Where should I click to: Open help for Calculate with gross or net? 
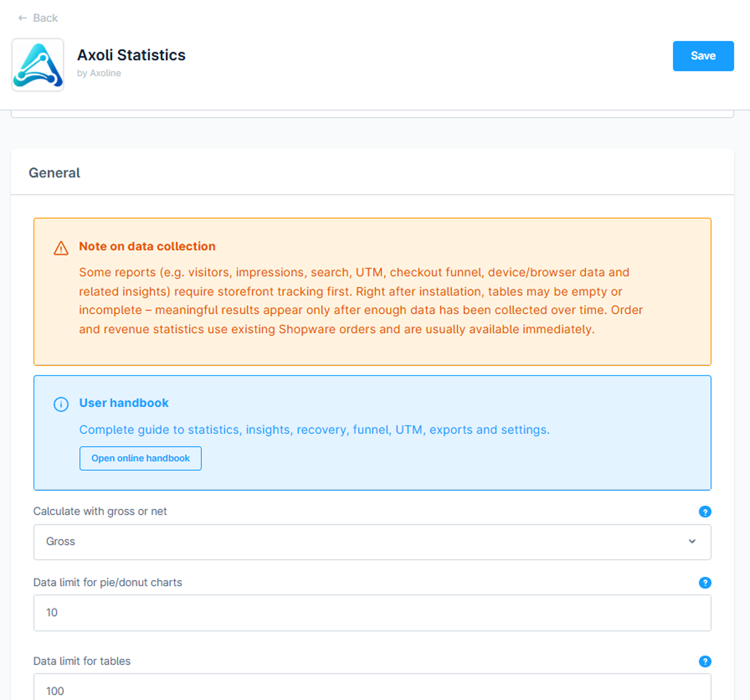[x=705, y=512]
